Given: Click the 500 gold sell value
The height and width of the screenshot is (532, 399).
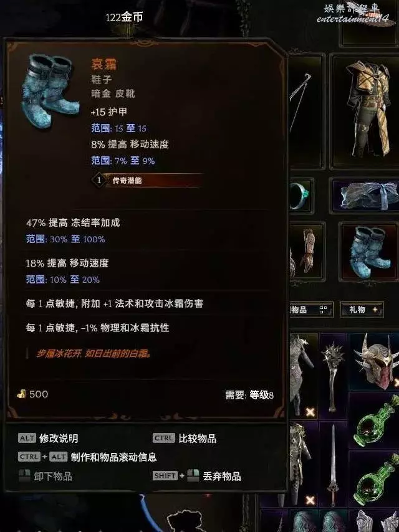Looking at the screenshot, I should click(32, 394).
